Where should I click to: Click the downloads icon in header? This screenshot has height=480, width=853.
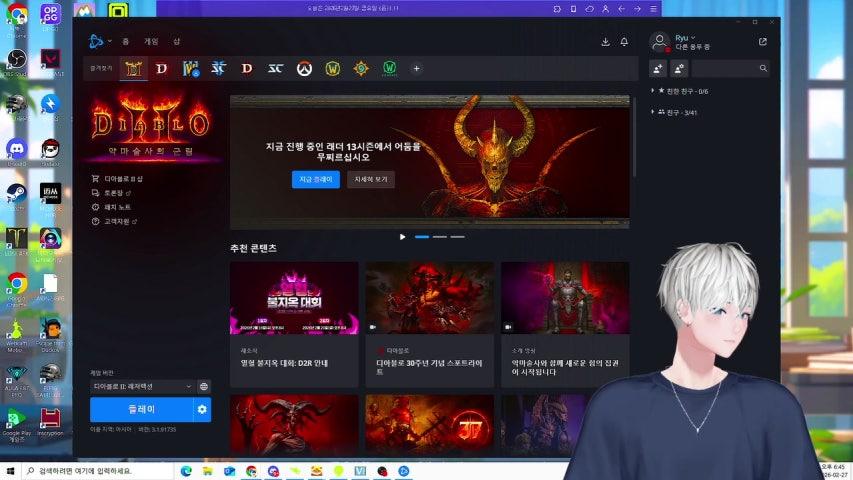(605, 42)
